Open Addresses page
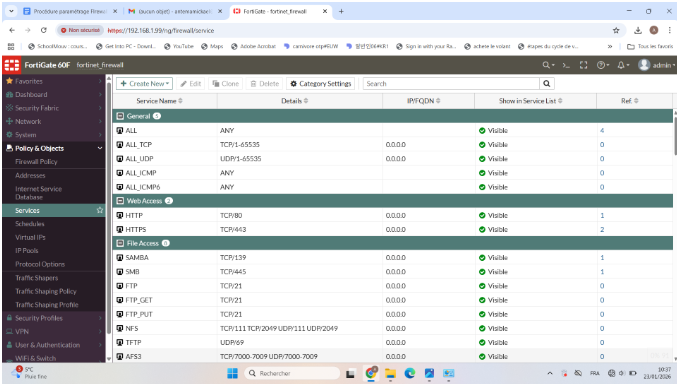The width and height of the screenshot is (677, 387). pyautogui.click(x=30, y=175)
